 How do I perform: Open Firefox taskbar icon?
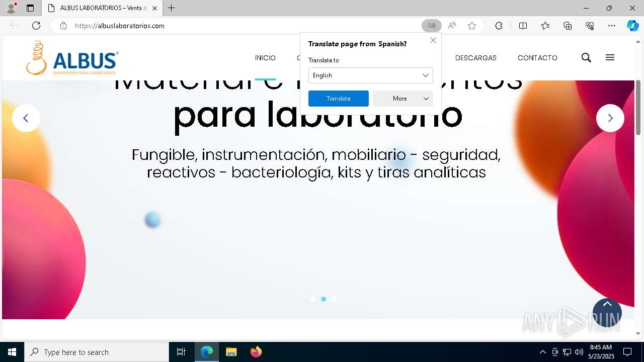click(x=256, y=352)
